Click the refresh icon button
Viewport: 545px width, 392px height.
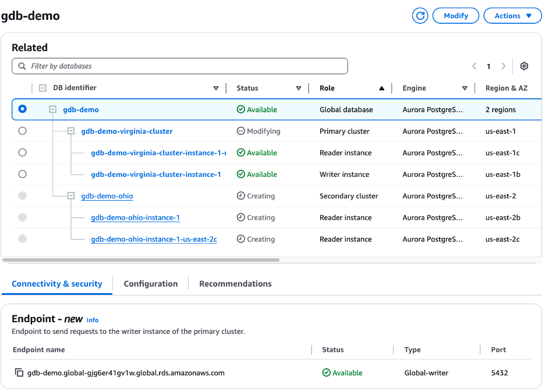click(420, 16)
